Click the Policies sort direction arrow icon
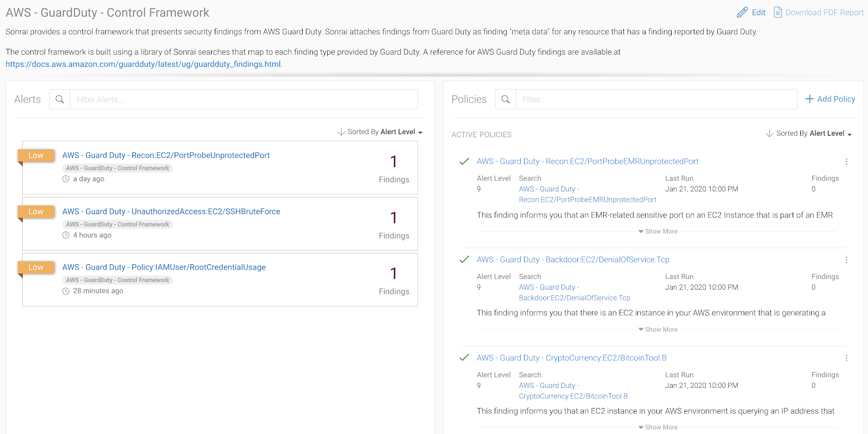 [769, 133]
